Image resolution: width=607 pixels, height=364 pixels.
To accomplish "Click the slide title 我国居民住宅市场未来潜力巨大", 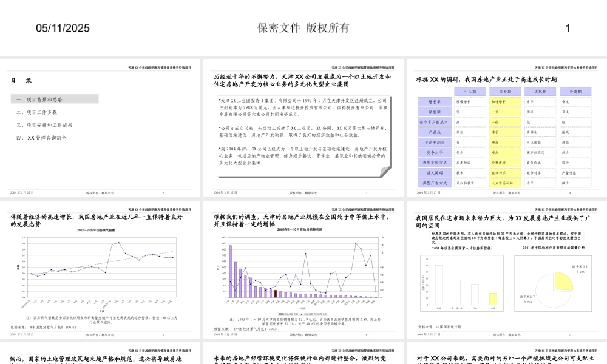I will pos(503,221).
